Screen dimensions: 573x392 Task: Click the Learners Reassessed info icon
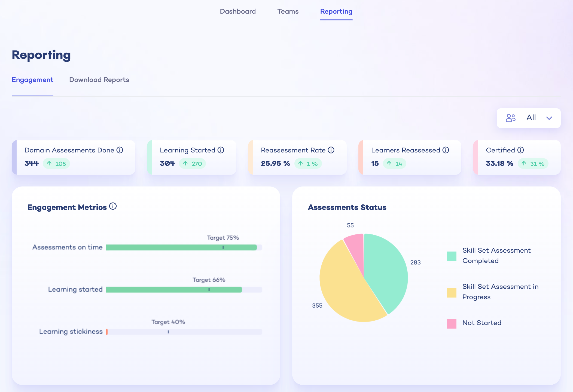446,150
